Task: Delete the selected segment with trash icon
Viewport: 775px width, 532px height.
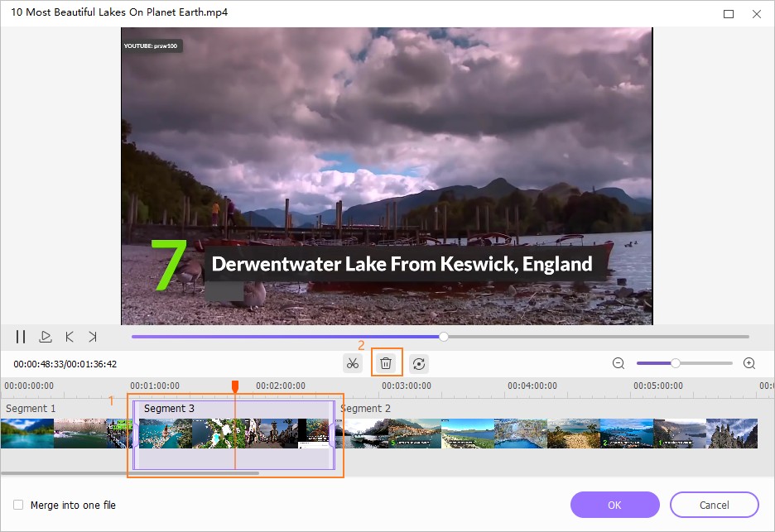Action: coord(386,363)
